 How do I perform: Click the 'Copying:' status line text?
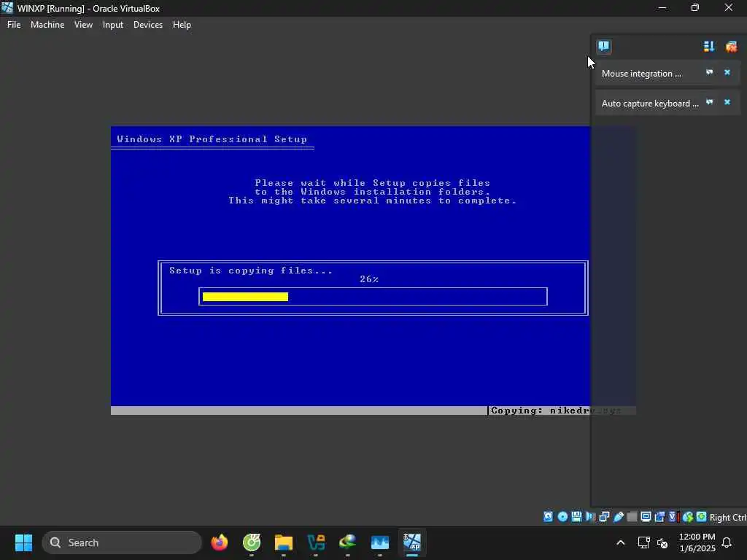tap(555, 411)
